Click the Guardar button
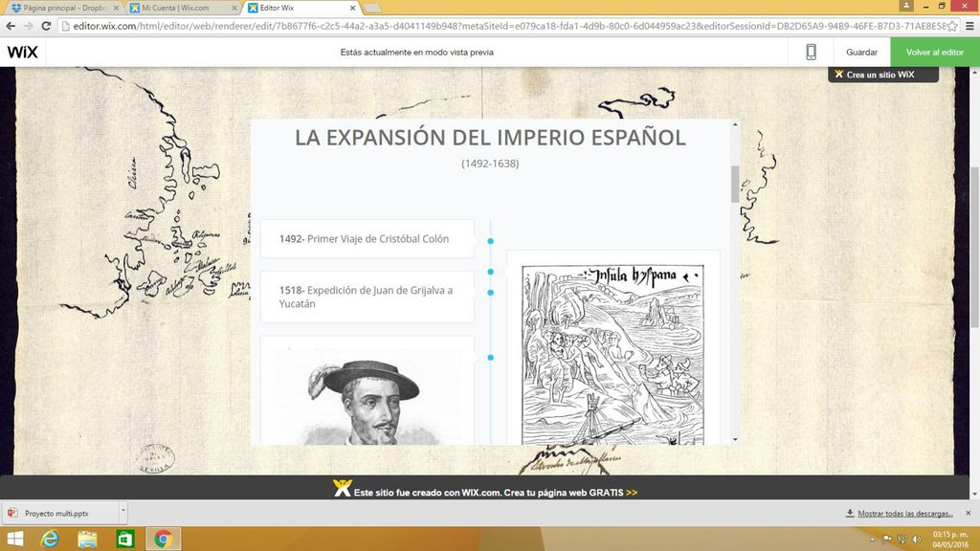This screenshot has width=980, height=551. 862,53
